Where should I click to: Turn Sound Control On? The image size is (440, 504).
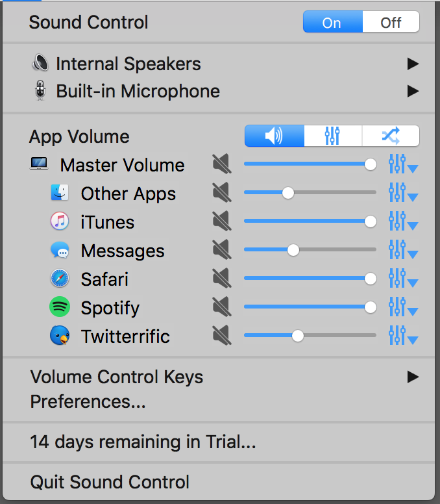[333, 22]
